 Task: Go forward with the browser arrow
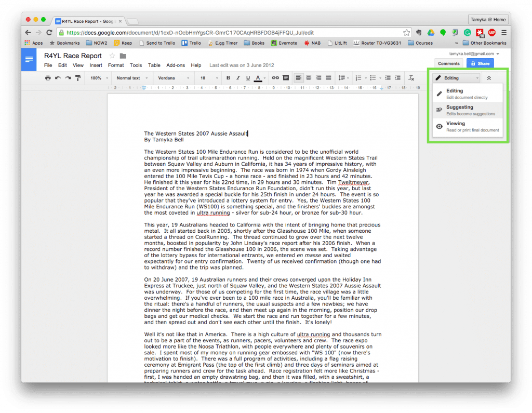tap(38, 33)
